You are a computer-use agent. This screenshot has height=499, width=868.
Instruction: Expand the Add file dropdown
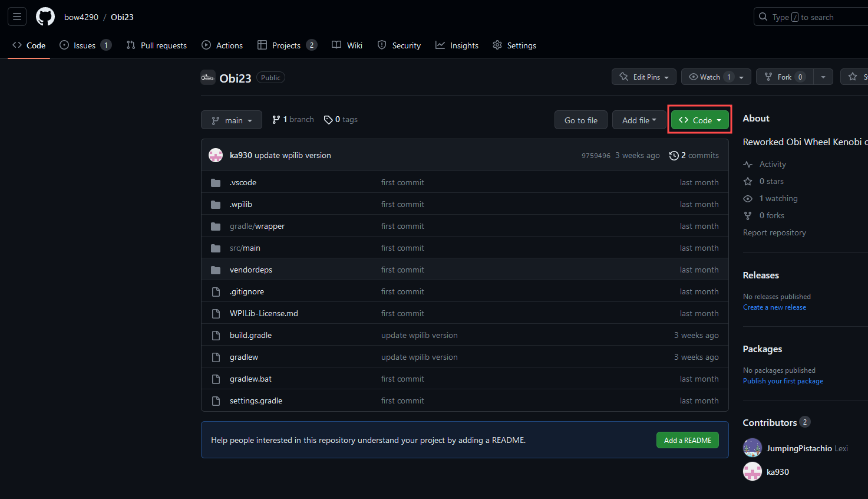(639, 120)
